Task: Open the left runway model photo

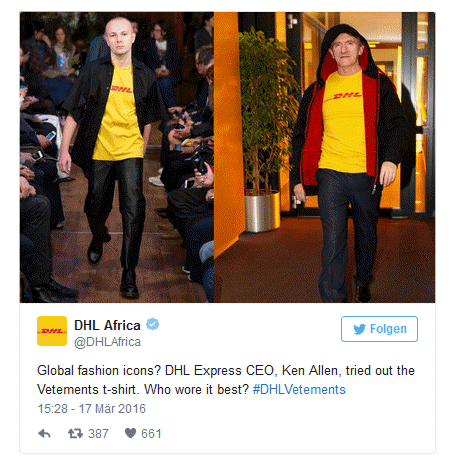Action: click(117, 157)
